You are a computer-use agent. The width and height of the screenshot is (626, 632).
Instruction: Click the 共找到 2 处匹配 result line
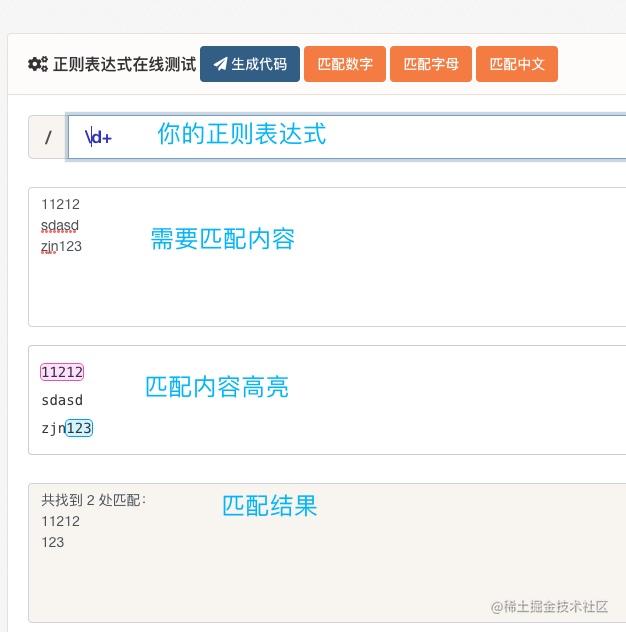click(94, 500)
